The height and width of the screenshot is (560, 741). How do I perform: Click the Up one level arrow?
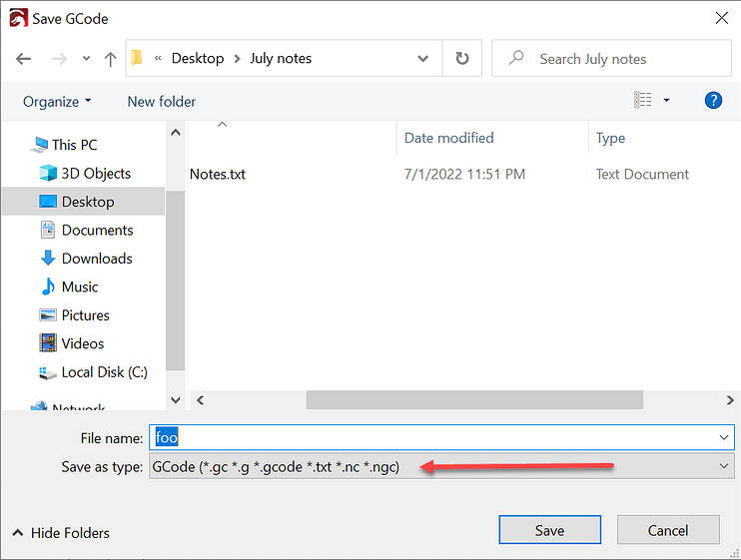point(109,59)
